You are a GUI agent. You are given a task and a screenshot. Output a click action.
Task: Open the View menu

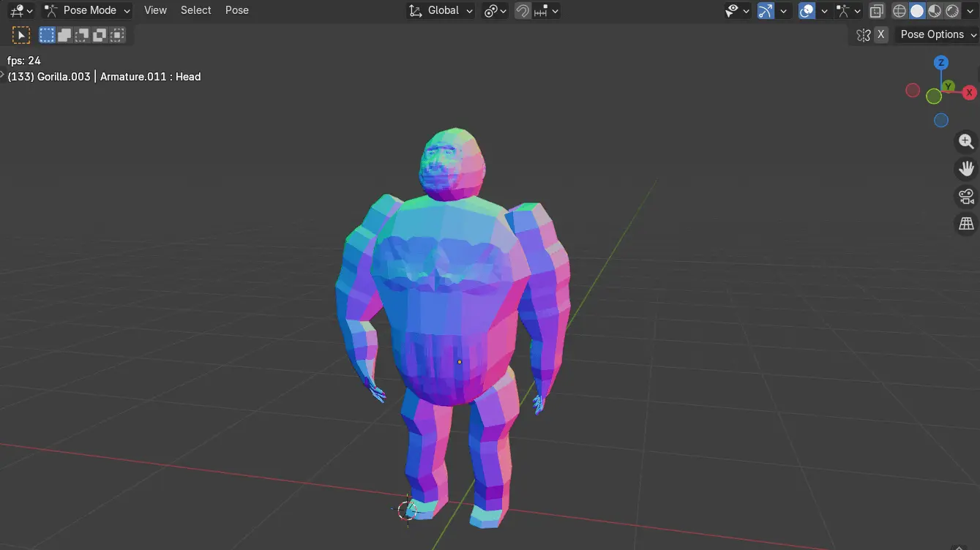pos(155,10)
